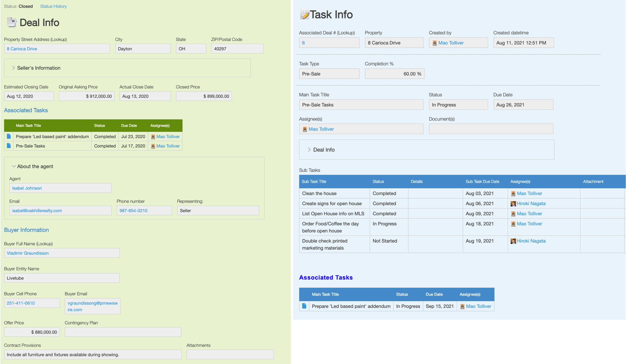Expand the Deal Info section in Task Info
This screenshot has width=626, height=364.
[309, 149]
